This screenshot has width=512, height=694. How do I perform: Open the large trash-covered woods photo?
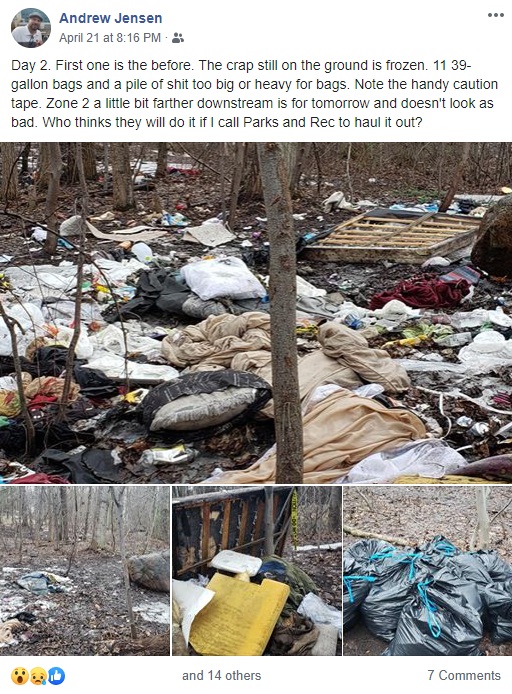[256, 312]
